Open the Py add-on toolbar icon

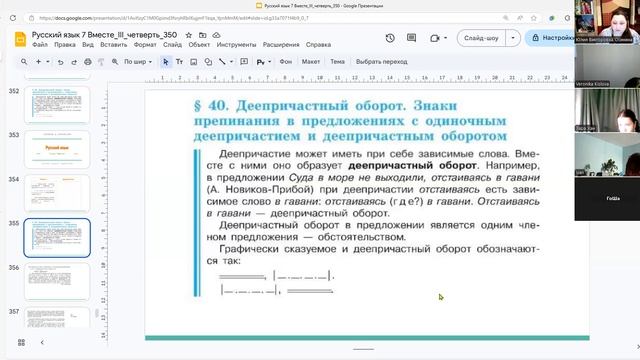pos(260,62)
